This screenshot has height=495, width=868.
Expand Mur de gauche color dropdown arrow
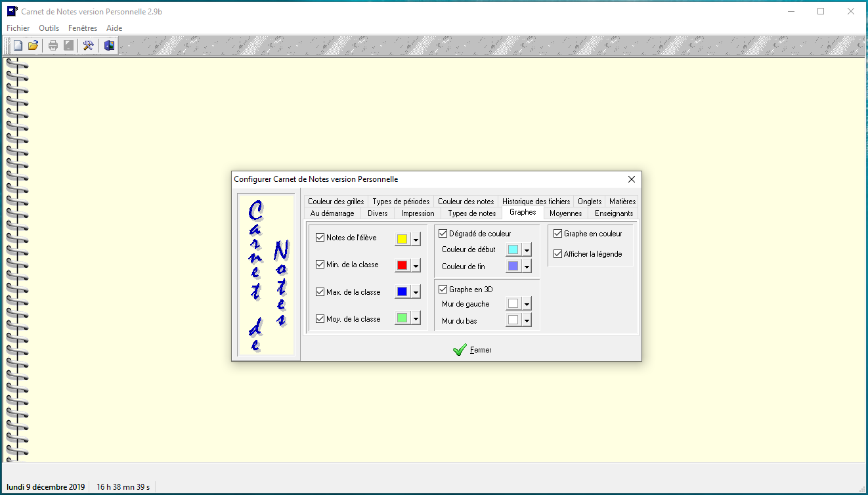point(527,305)
